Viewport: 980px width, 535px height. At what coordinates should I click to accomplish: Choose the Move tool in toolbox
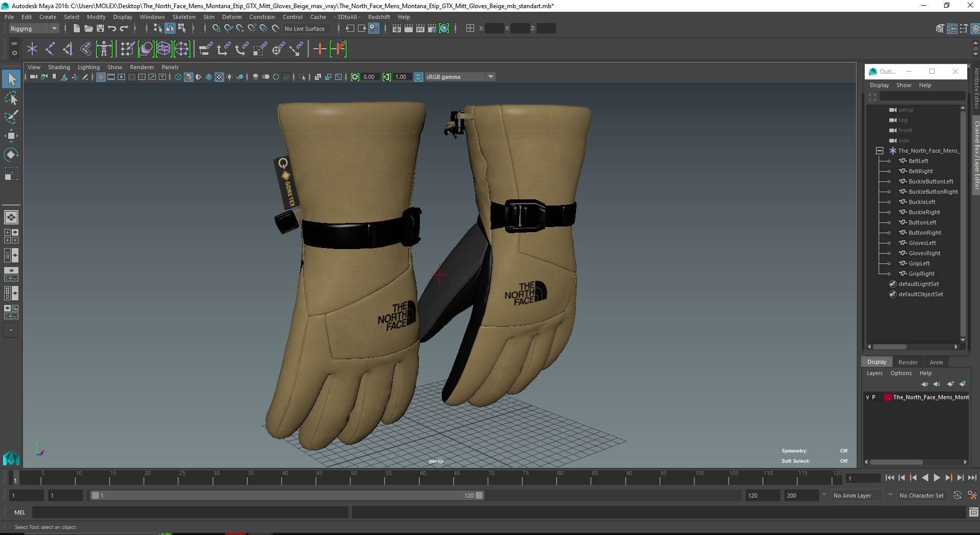coord(11,135)
